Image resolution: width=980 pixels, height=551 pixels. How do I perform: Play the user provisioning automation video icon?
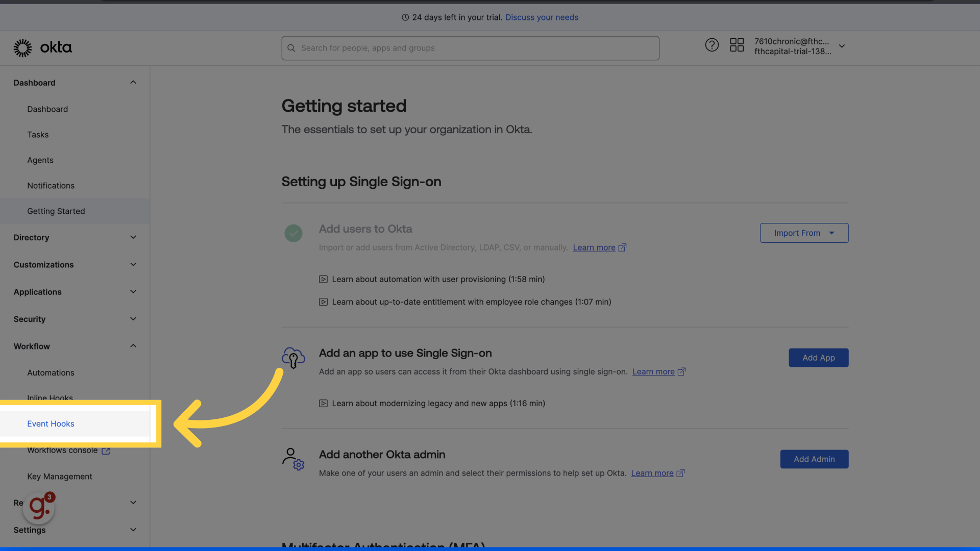point(323,280)
